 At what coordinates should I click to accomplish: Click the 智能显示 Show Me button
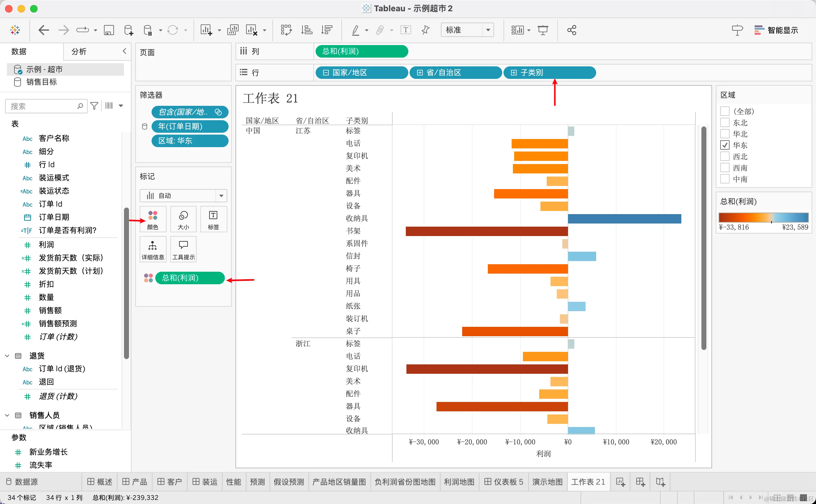(776, 30)
